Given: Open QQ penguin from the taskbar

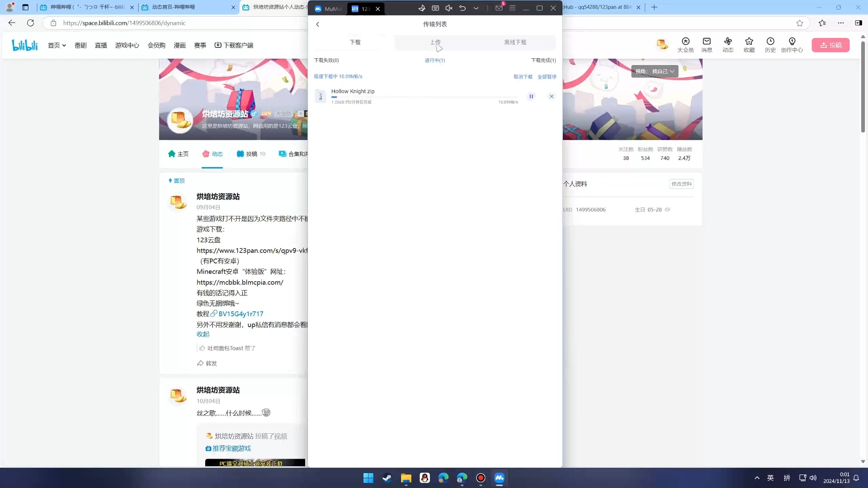Looking at the screenshot, I should (425, 478).
